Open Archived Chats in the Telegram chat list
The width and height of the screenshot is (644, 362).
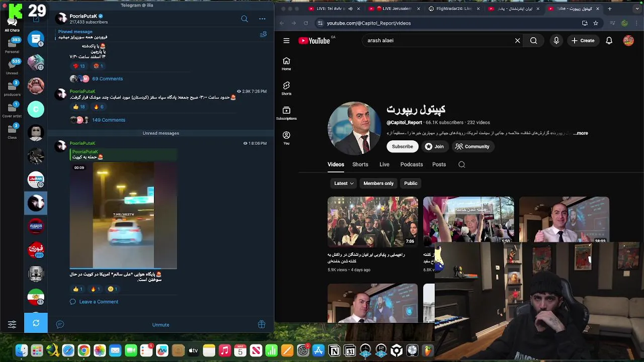(x=36, y=39)
